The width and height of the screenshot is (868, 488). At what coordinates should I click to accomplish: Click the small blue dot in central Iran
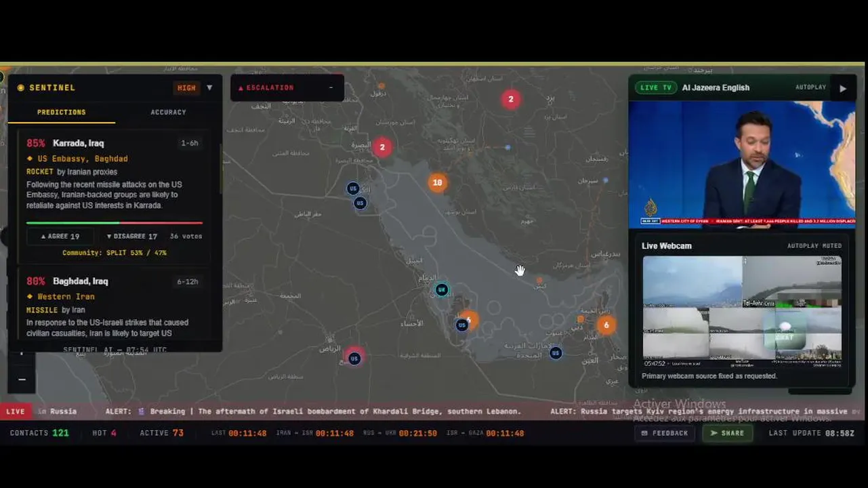pyautogui.click(x=508, y=147)
